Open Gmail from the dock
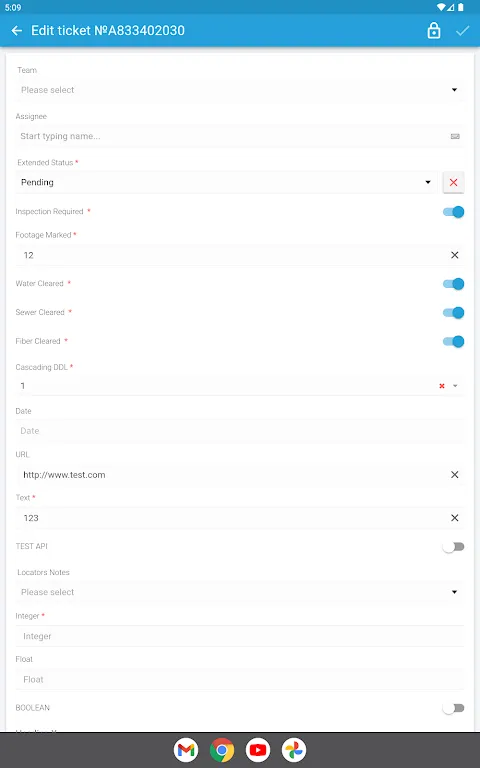Screen dimensions: 480x768 click(x=186, y=750)
